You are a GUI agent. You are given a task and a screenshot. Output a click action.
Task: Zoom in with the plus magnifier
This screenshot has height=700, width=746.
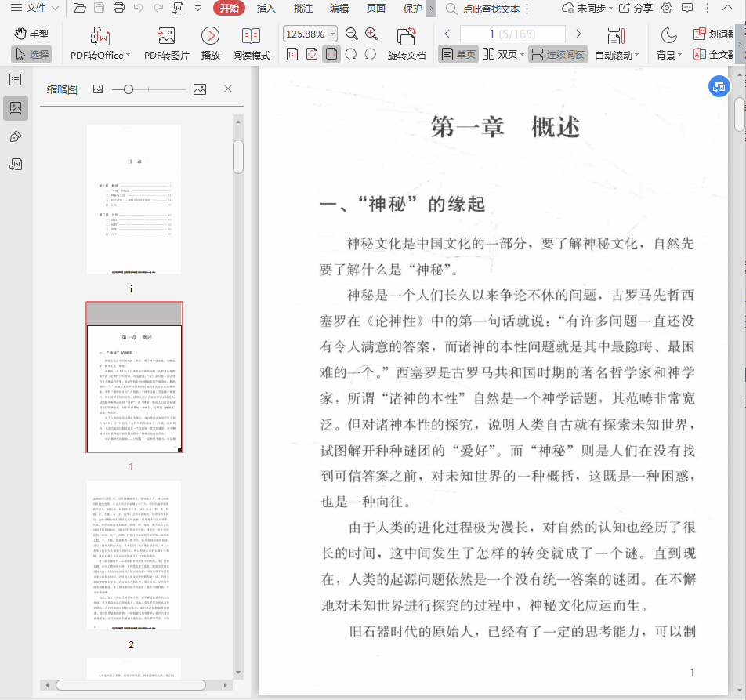click(371, 34)
